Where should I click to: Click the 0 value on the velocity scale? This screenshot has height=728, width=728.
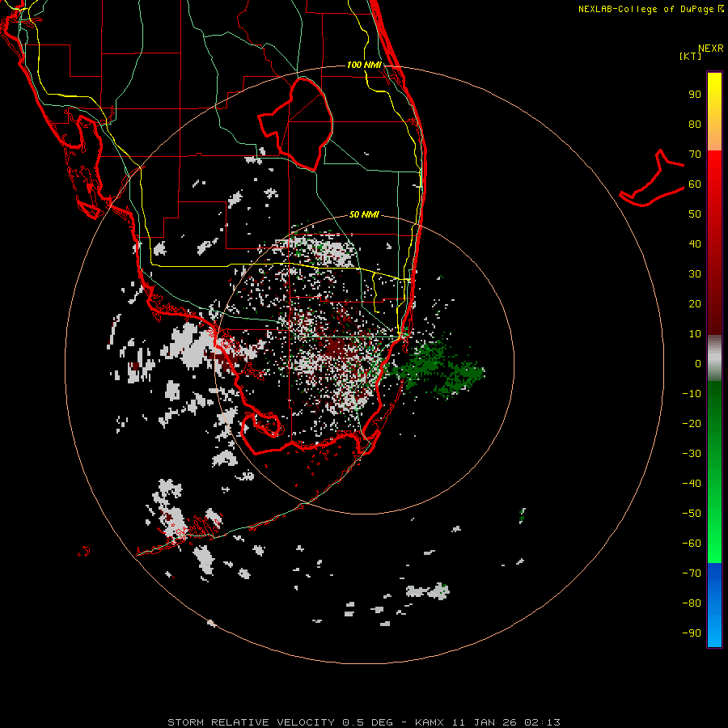[x=698, y=364]
